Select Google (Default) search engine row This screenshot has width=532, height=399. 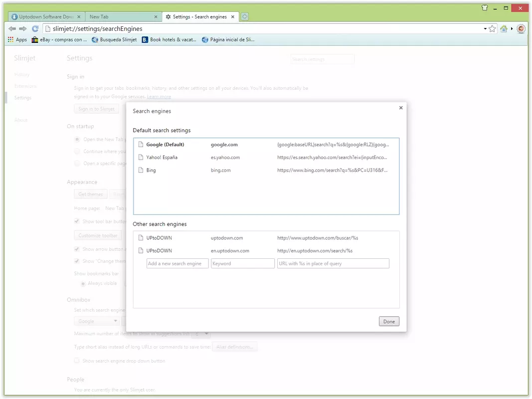(x=266, y=145)
